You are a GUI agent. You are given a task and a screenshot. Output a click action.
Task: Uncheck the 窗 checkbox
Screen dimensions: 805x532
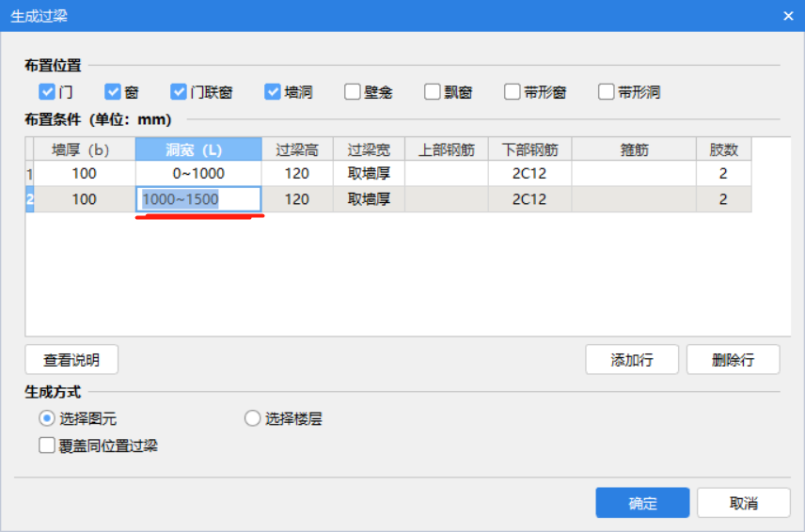click(x=113, y=92)
